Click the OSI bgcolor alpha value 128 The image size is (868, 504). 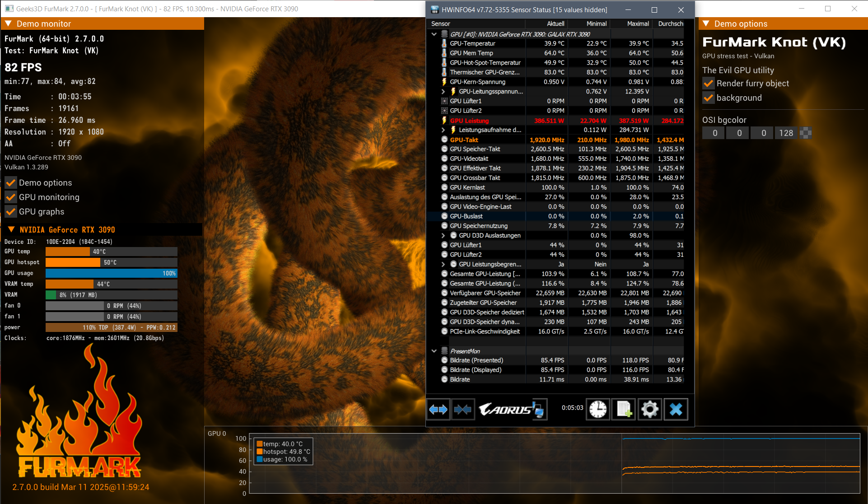click(786, 133)
